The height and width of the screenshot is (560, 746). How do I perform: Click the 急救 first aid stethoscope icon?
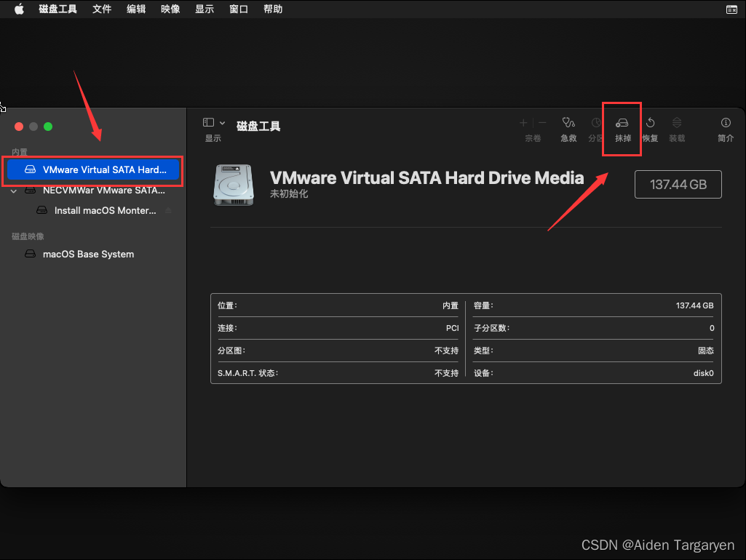pos(568,123)
